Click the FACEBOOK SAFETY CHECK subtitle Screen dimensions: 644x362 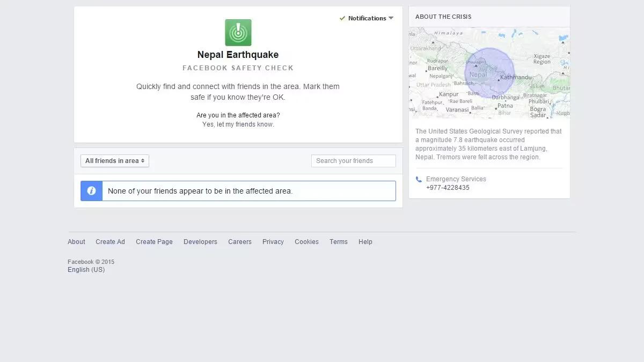tap(238, 68)
